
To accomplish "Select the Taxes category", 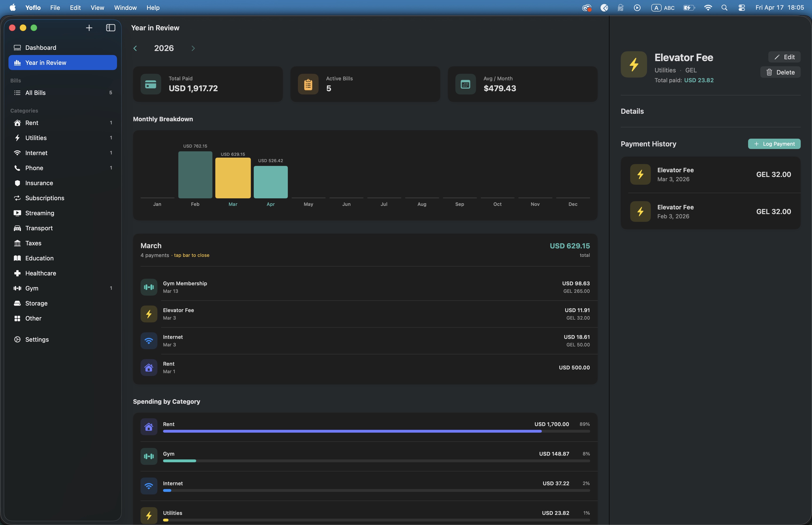I will coord(33,243).
